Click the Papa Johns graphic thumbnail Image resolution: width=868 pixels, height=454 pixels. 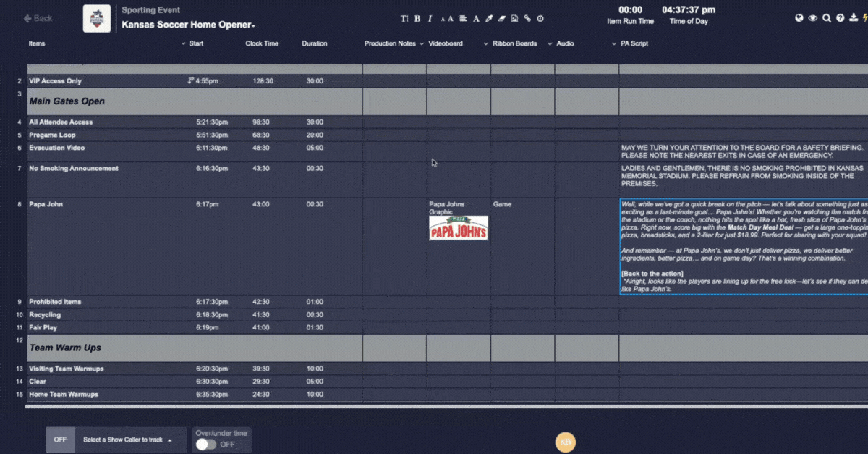pos(458,227)
